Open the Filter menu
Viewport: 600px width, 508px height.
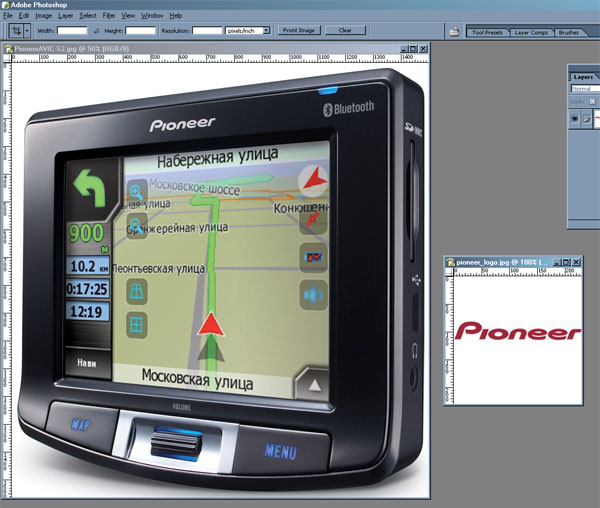[x=109, y=16]
